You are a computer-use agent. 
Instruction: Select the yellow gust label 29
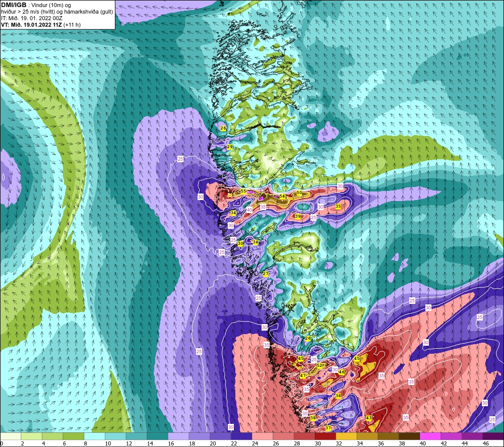[x=229, y=147]
